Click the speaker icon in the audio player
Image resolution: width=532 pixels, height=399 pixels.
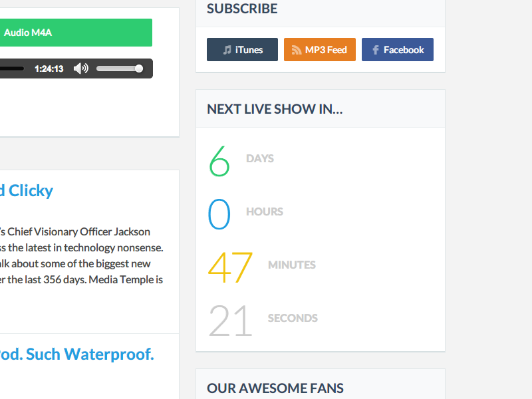80,68
